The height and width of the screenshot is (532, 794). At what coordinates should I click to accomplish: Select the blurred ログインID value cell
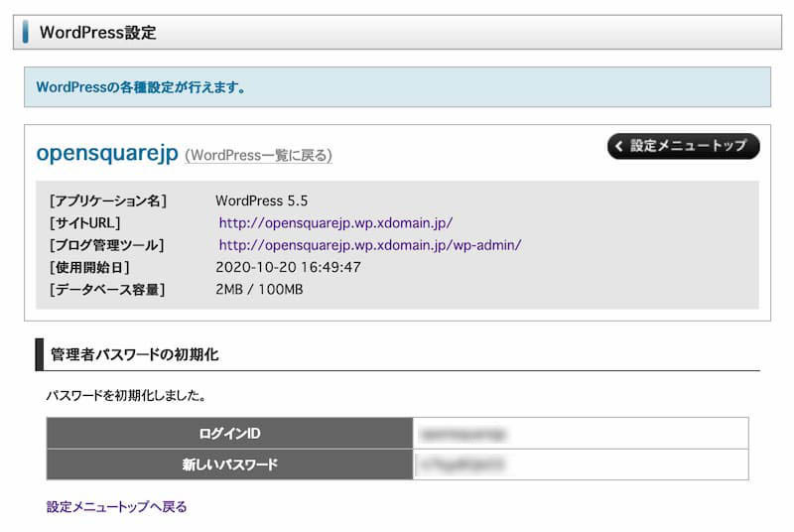point(580,434)
